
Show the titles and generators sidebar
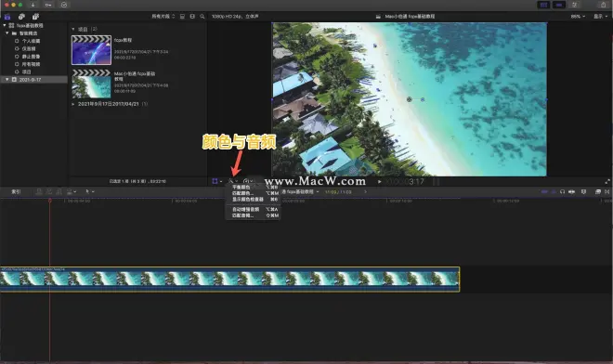(x=35, y=17)
